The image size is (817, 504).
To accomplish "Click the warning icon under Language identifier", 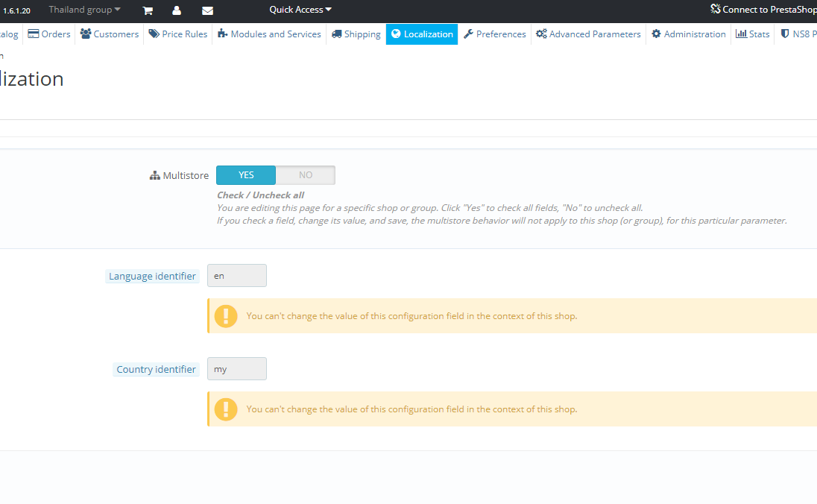I will tap(226, 316).
